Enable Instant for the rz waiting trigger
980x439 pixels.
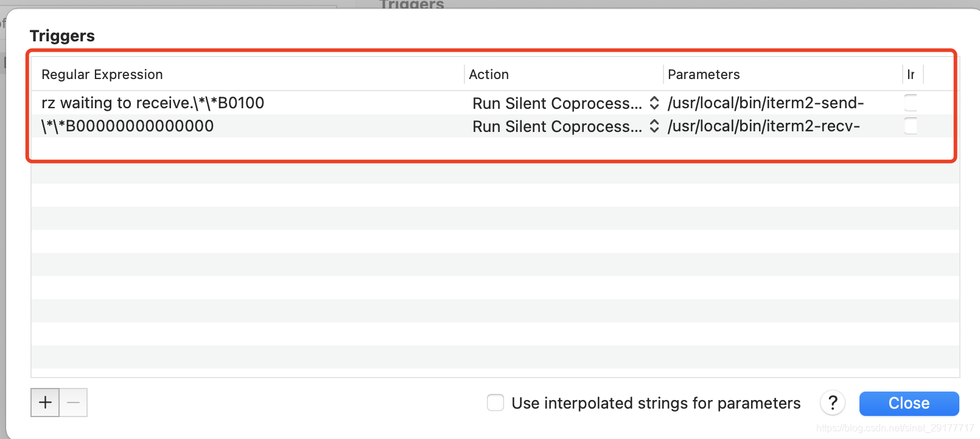pyautogui.click(x=911, y=102)
